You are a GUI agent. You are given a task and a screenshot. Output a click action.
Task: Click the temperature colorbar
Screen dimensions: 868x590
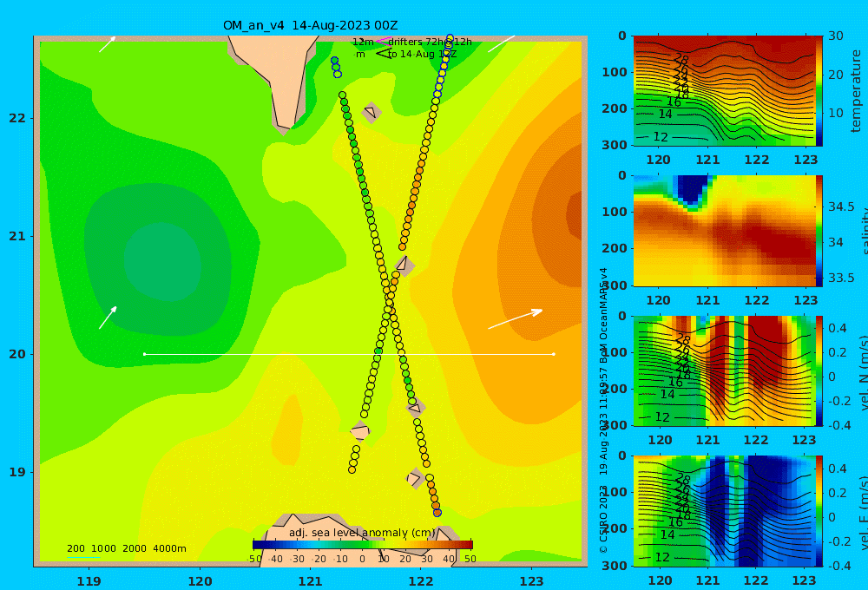(819, 91)
